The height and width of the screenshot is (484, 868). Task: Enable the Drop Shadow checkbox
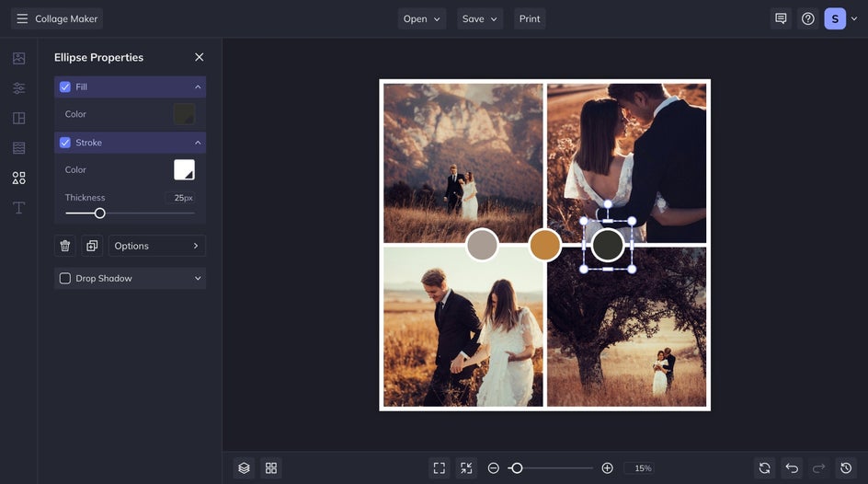[65, 278]
